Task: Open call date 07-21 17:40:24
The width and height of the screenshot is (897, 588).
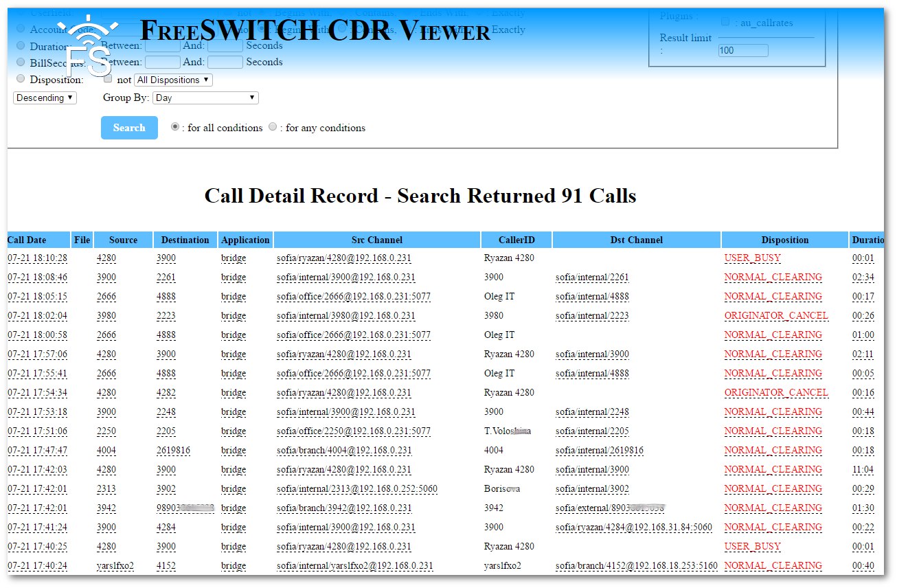Action: pos(37,566)
